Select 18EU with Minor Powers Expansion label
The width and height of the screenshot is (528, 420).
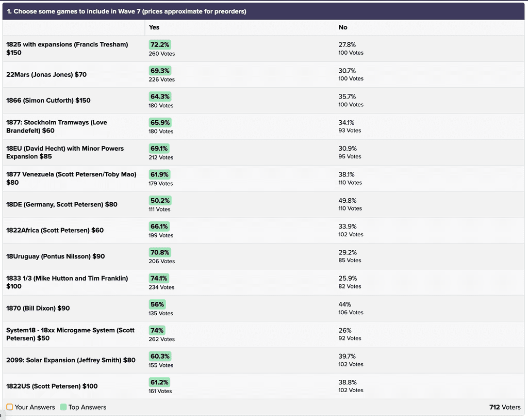coord(65,152)
